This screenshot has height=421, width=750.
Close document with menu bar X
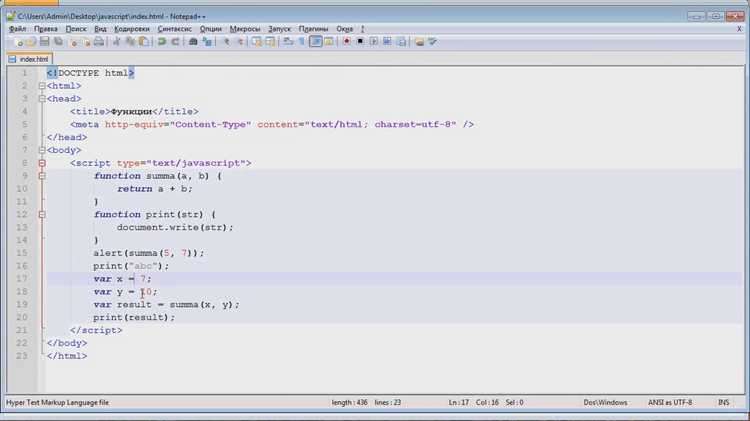click(x=739, y=29)
